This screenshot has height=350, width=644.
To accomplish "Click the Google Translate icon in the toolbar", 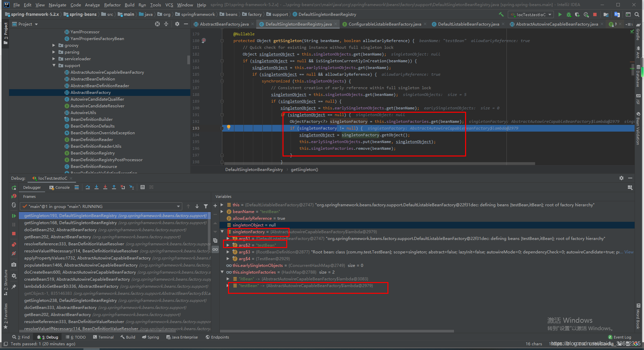I will 617,14.
